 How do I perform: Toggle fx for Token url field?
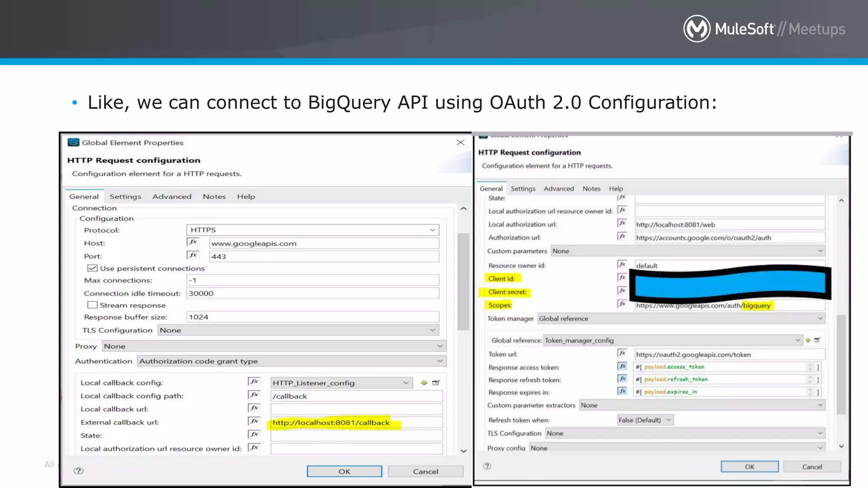(622, 353)
